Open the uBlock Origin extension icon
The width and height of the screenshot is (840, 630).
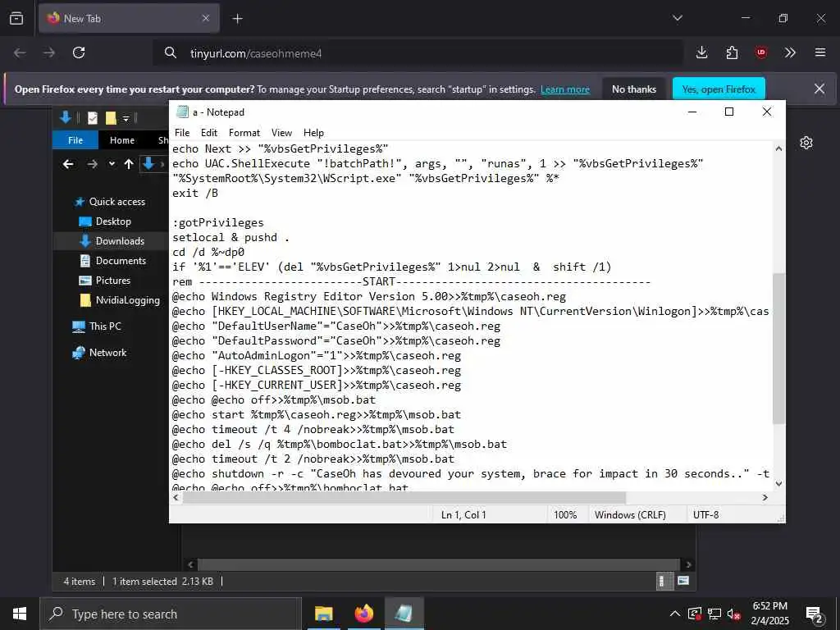761,52
